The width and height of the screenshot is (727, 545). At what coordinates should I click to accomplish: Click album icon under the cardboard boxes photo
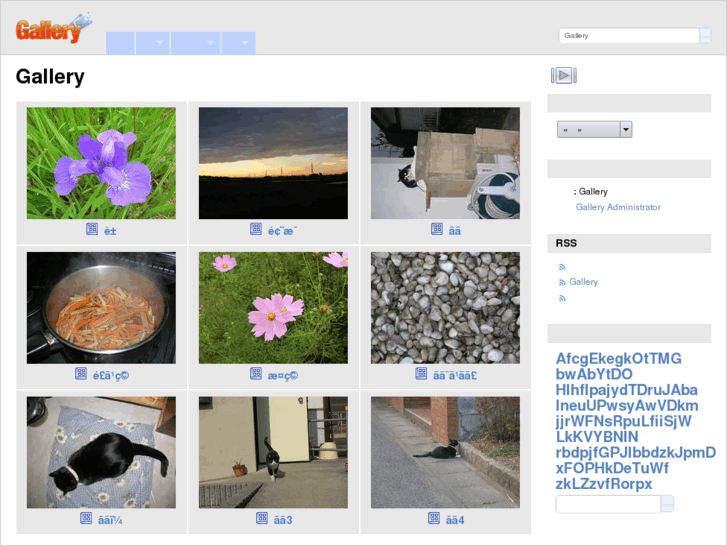[437, 229]
